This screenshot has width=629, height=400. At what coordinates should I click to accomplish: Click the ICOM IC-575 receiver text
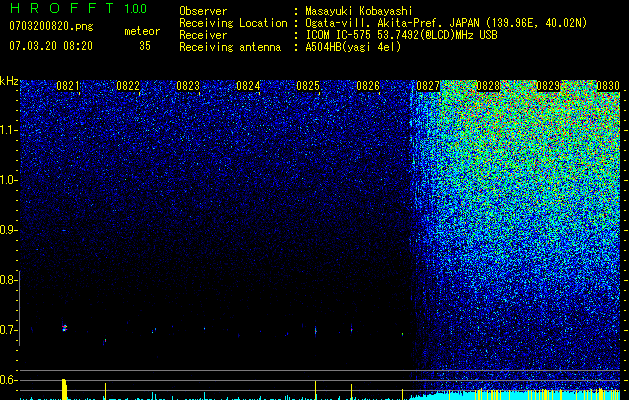(402, 35)
